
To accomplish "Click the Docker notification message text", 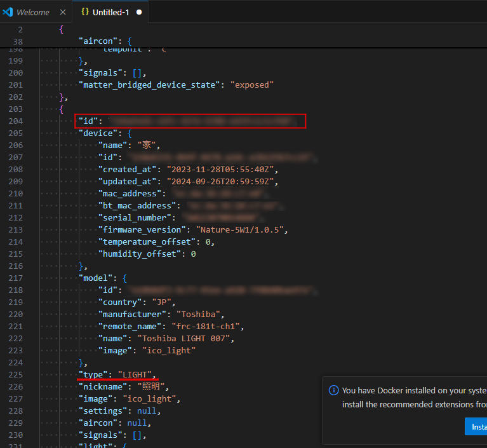I will 415,397.
